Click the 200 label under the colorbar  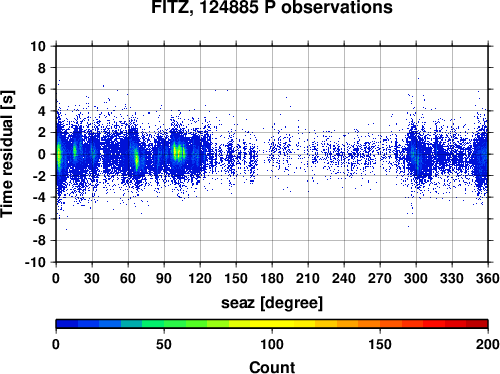point(488,344)
